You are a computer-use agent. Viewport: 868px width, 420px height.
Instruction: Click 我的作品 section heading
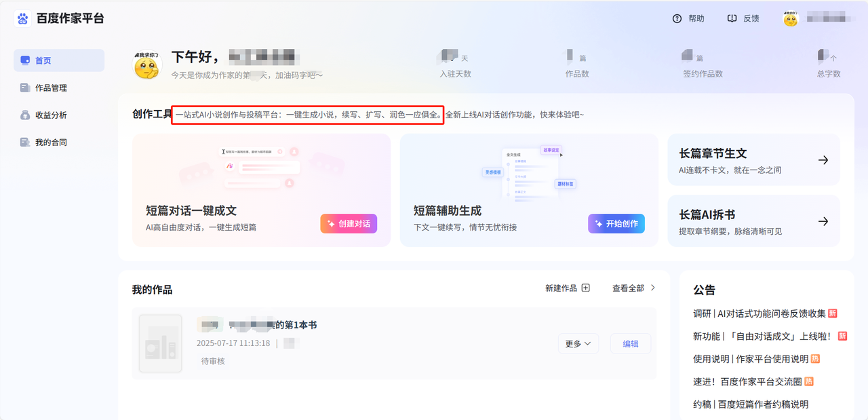click(152, 290)
